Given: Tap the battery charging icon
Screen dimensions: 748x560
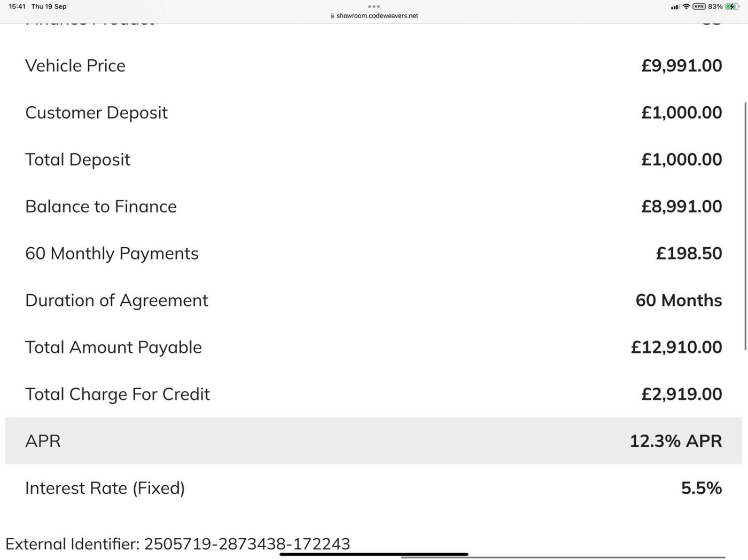Looking at the screenshot, I should (x=731, y=6).
